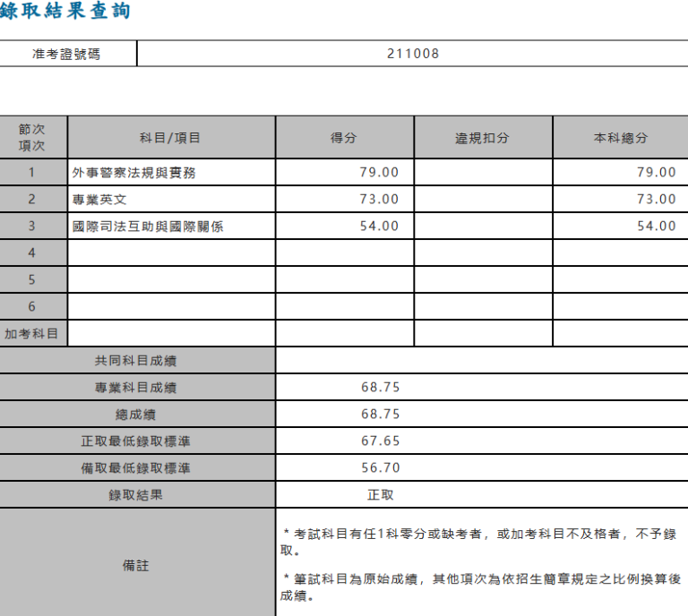Click the note about 考試科目有任1科零分
This screenshot has width=688, height=616.
(478, 542)
